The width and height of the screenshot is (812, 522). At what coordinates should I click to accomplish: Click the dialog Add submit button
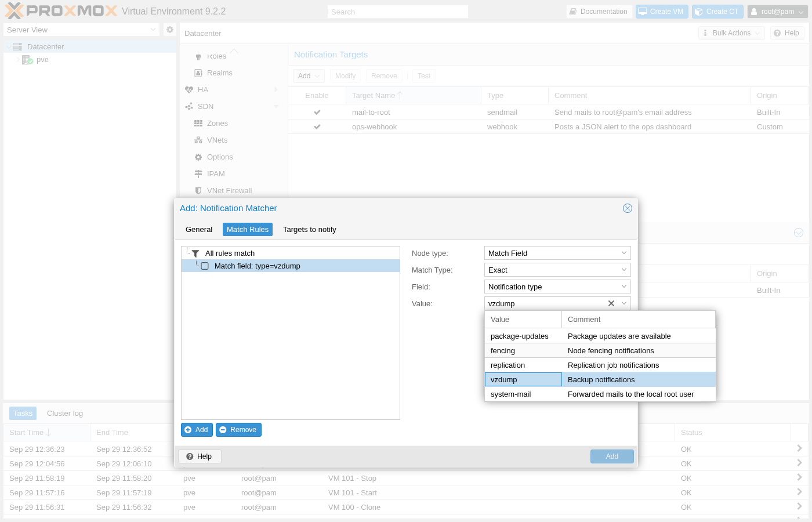(612, 456)
